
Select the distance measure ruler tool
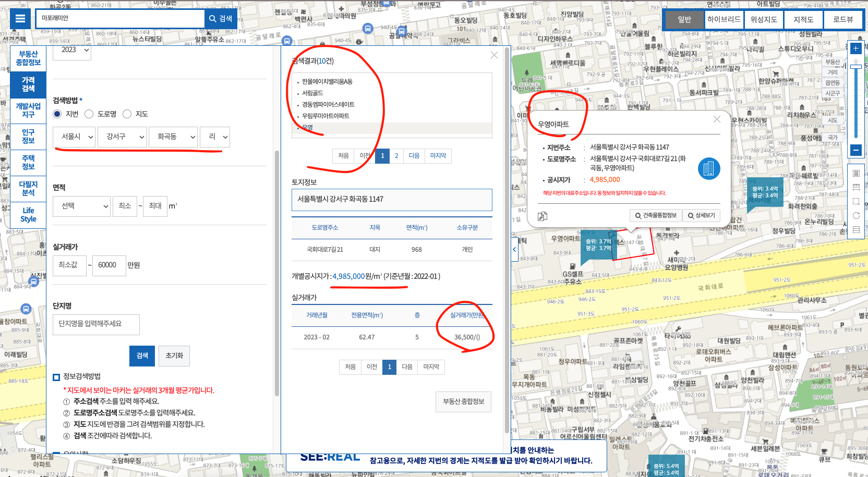point(856,187)
